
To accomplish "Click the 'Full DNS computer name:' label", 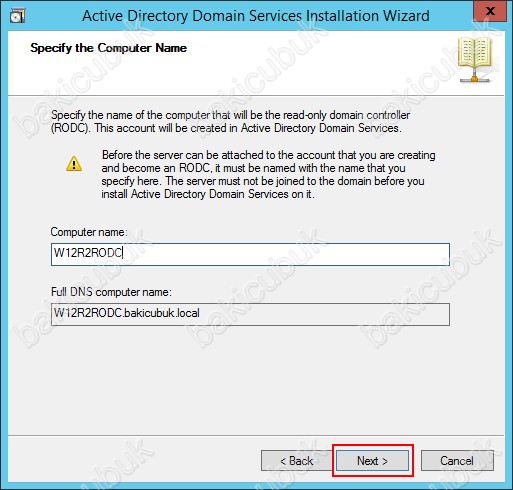I will [x=111, y=292].
